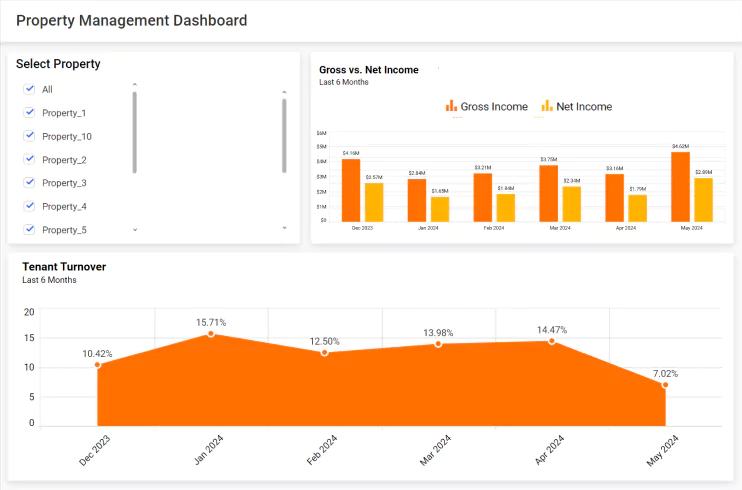Click the outer Select Property panel scrollbar thumb
This screenshot has width=742, height=490.
(284, 135)
